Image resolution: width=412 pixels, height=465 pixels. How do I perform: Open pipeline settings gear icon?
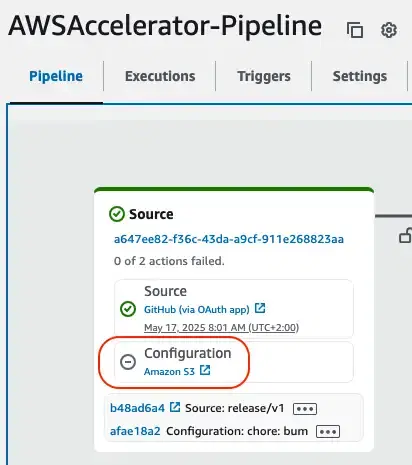[389, 30]
